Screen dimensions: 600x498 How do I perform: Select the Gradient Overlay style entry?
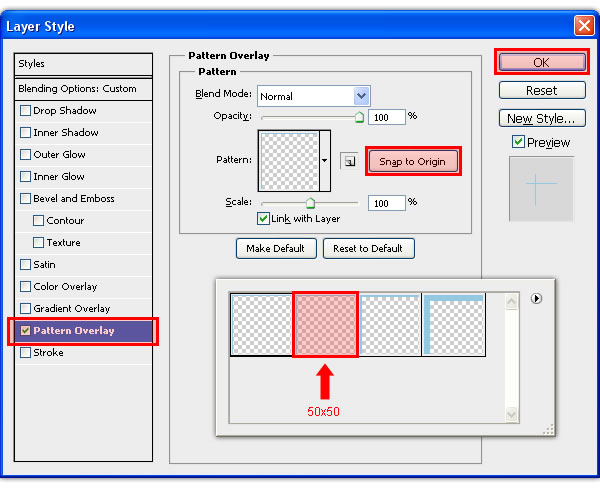click(x=83, y=309)
